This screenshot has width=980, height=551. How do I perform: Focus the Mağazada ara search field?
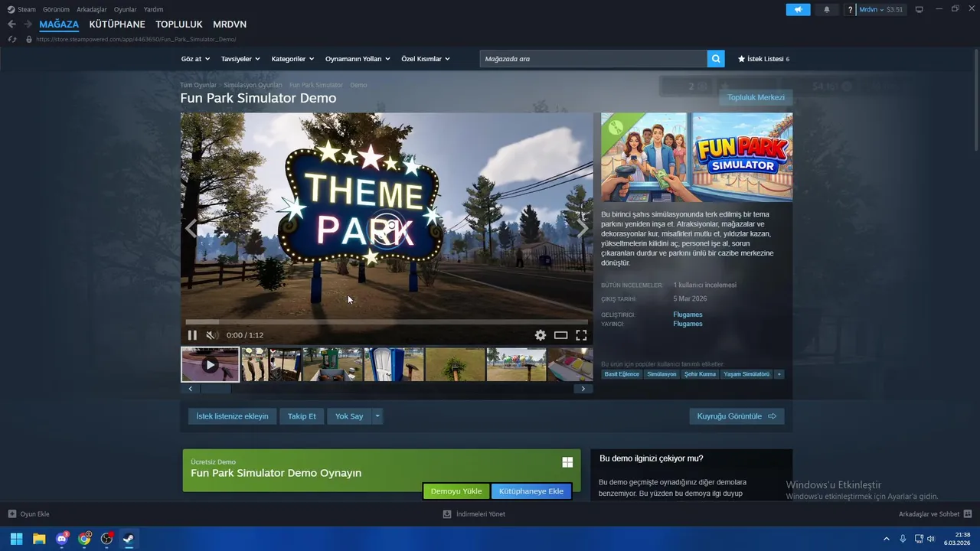pos(593,59)
